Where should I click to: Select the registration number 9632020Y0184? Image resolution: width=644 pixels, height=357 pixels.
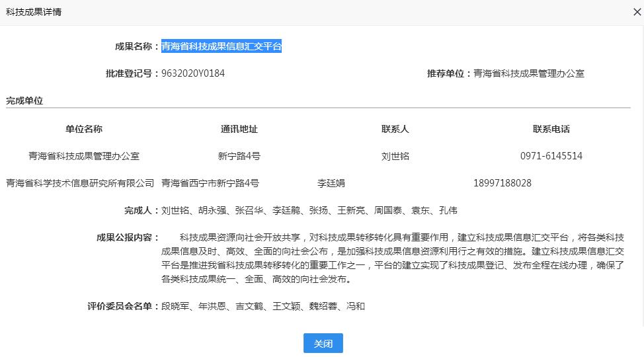coord(193,73)
